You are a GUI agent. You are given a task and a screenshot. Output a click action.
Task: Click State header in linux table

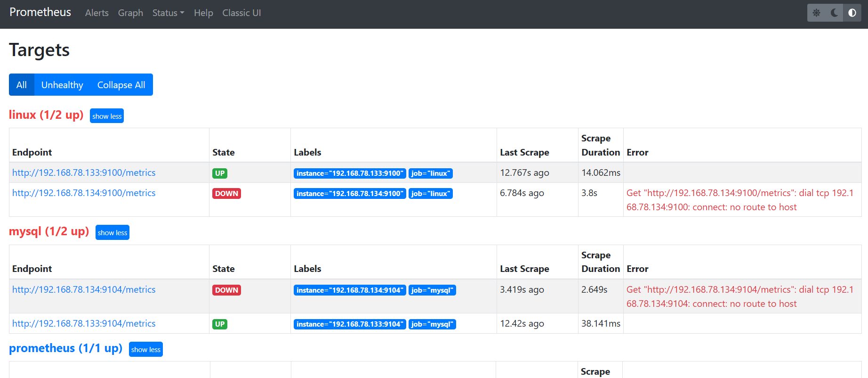click(x=224, y=152)
